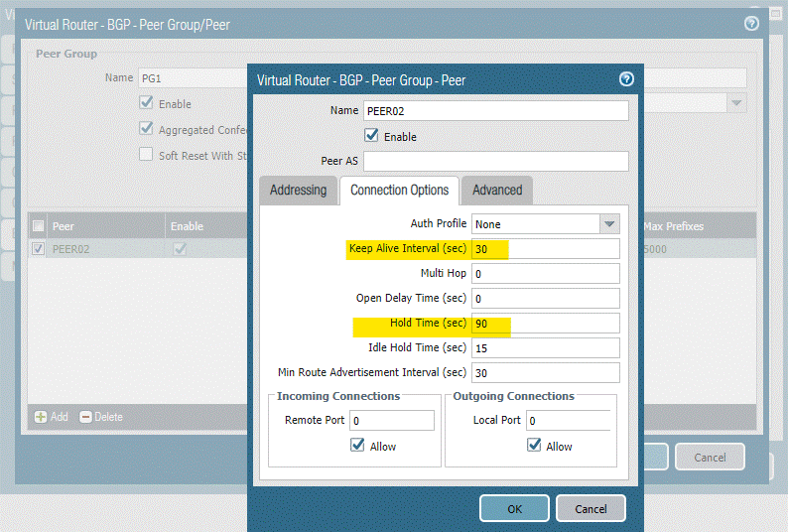788x532 pixels.
Task: Toggle Soft Reset With Stored Info checkbox
Action: (146, 154)
